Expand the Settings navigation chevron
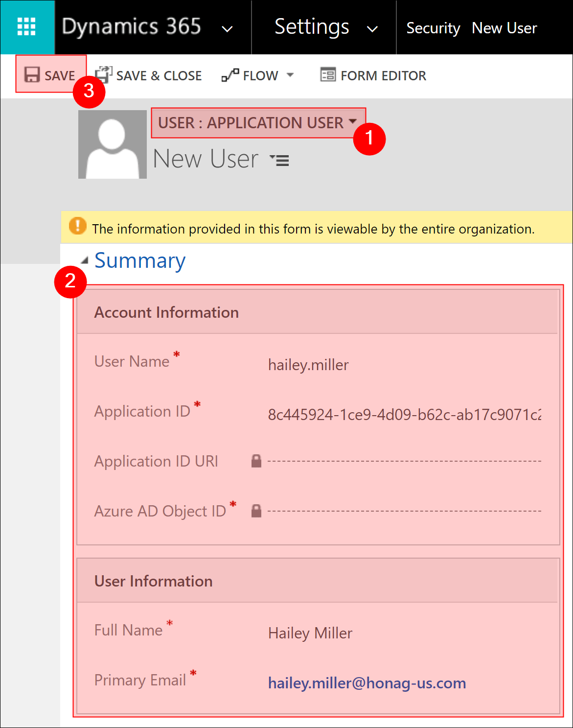The height and width of the screenshot is (728, 573). click(372, 29)
